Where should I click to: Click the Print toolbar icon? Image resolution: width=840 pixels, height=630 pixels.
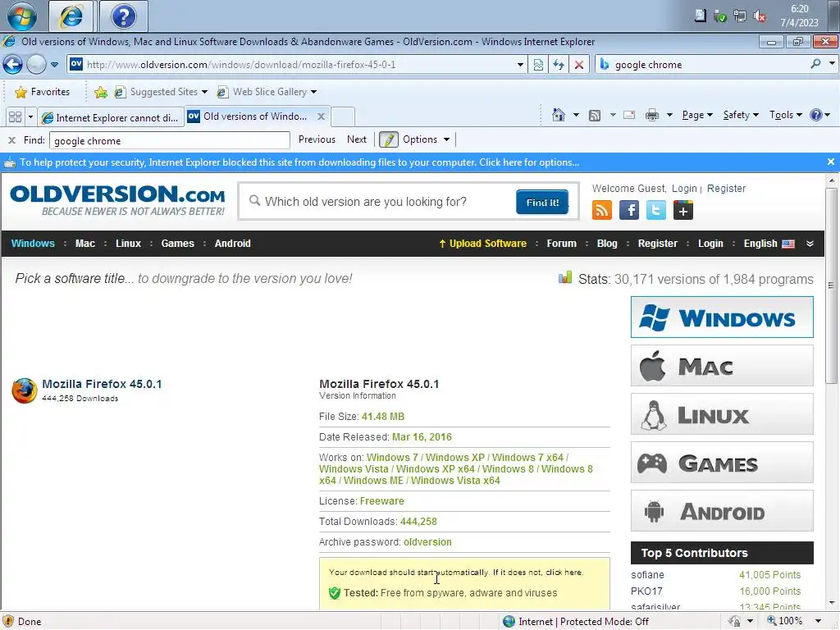click(652, 115)
